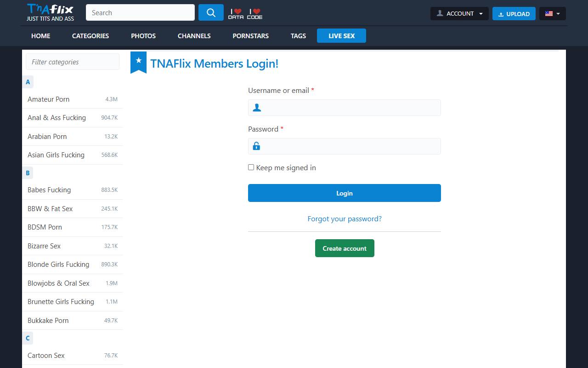Jump to letter B category heading
This screenshot has height=368, width=588.
pyautogui.click(x=28, y=173)
